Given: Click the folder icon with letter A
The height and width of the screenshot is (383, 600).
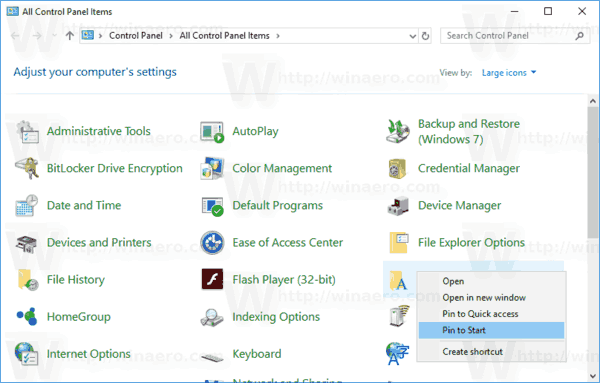Looking at the screenshot, I should pos(398,280).
